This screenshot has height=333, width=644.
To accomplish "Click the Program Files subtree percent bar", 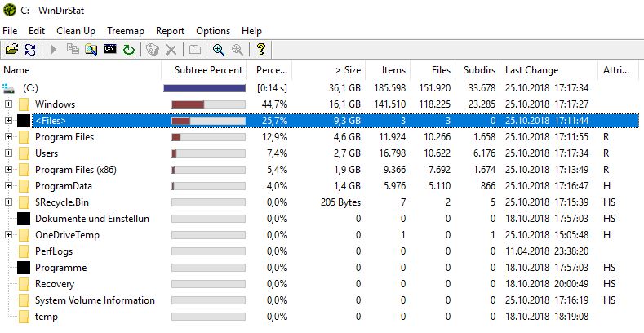I will click(x=208, y=137).
